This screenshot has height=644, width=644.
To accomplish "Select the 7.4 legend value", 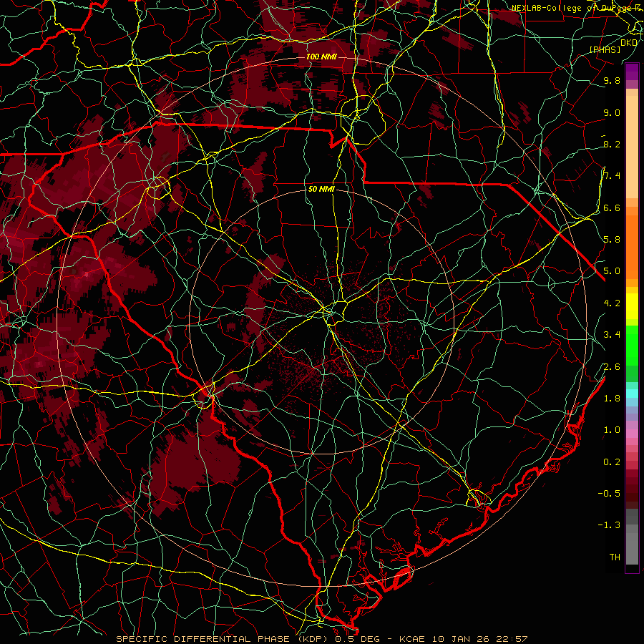I will point(612,176).
